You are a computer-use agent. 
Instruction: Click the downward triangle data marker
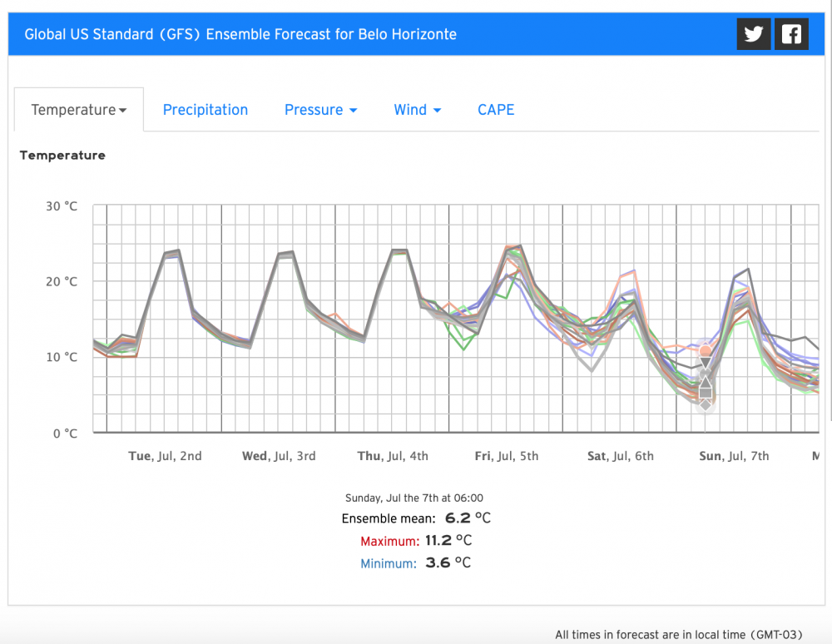pos(706,364)
